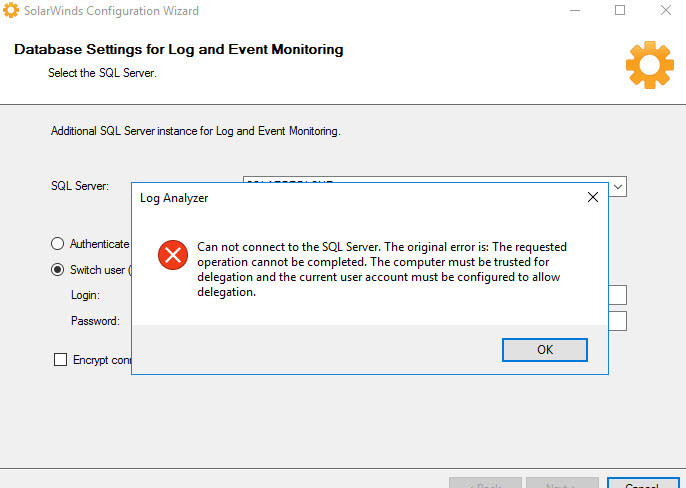
Task: Select the Authenticate radio button
Action: (x=57, y=243)
